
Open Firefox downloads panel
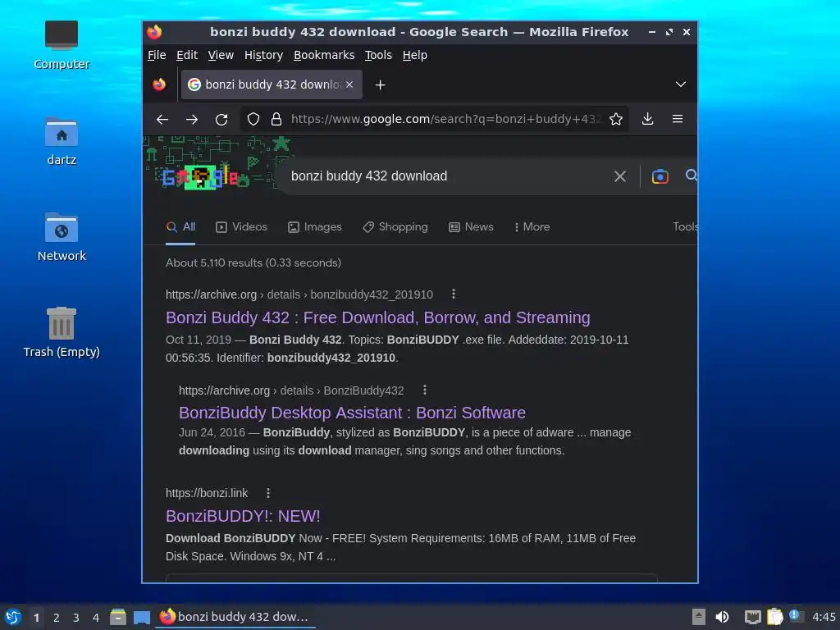pos(648,119)
